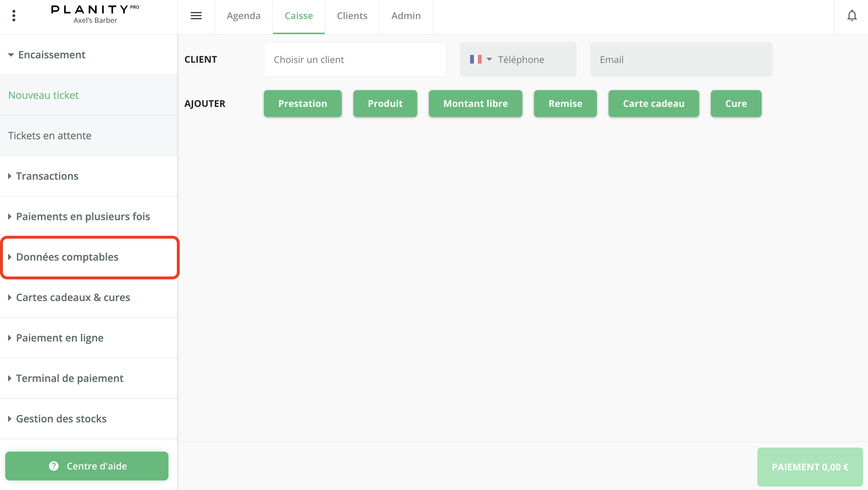Add a Carte cadeau item

653,103
